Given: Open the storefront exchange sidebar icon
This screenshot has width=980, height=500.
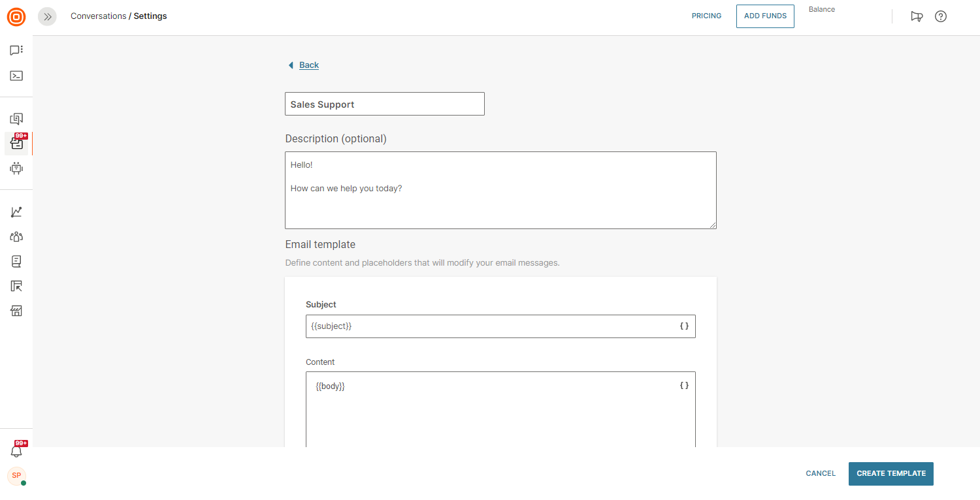Looking at the screenshot, I should (16, 311).
